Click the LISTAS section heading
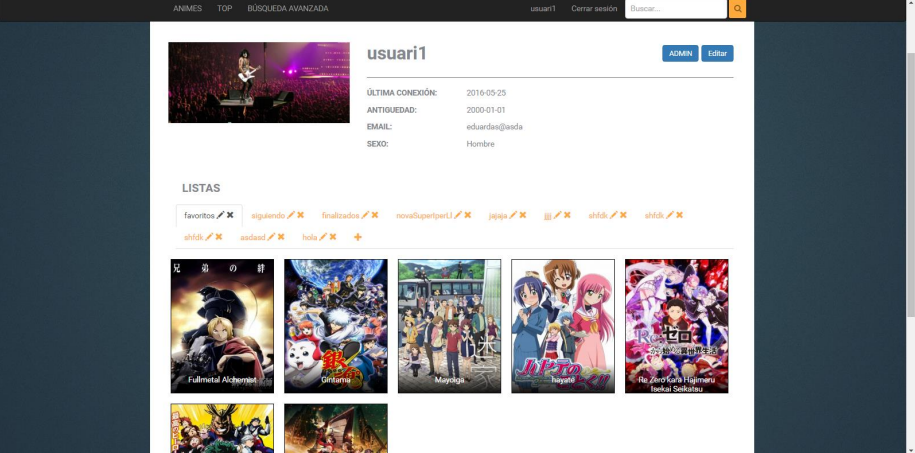 click(201, 189)
